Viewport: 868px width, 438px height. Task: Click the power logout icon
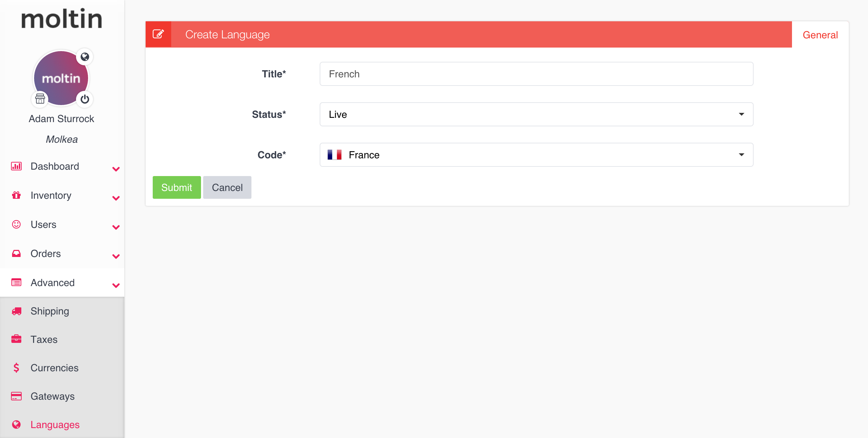(85, 99)
